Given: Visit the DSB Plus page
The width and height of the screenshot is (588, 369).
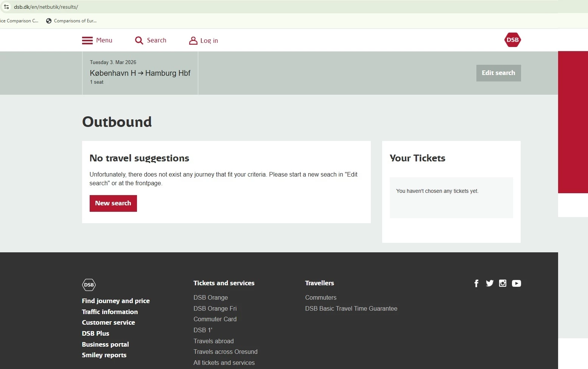Looking at the screenshot, I should point(95,333).
